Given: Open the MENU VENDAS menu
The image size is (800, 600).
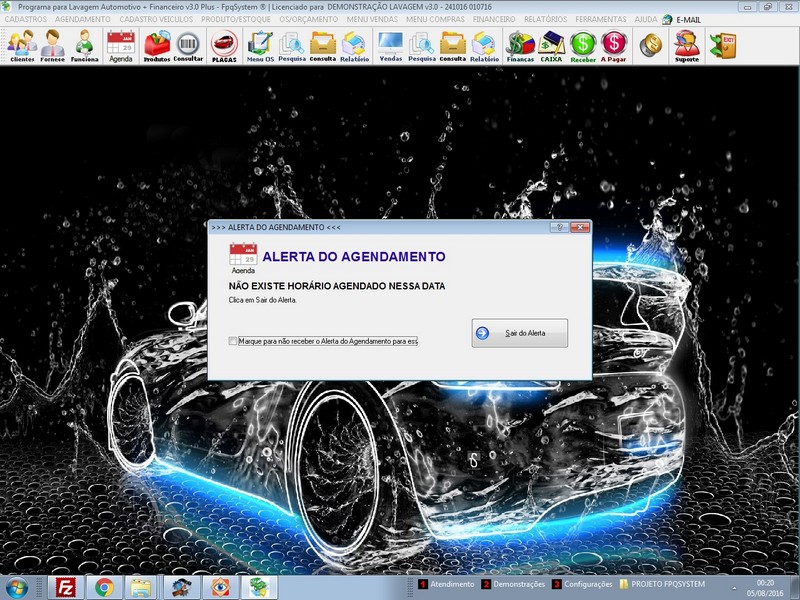Looking at the screenshot, I should (x=372, y=19).
